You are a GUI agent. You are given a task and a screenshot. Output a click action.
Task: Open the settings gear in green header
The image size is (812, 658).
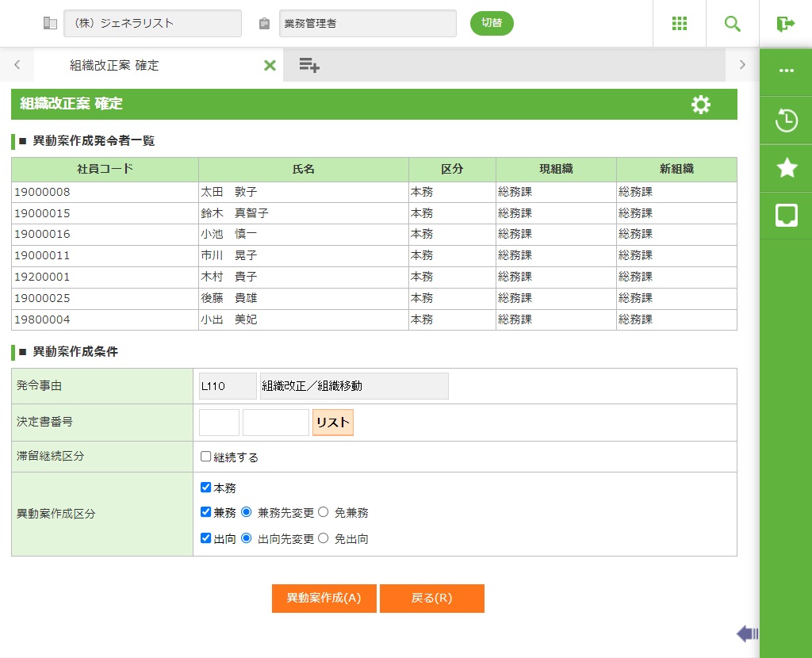coord(701,105)
